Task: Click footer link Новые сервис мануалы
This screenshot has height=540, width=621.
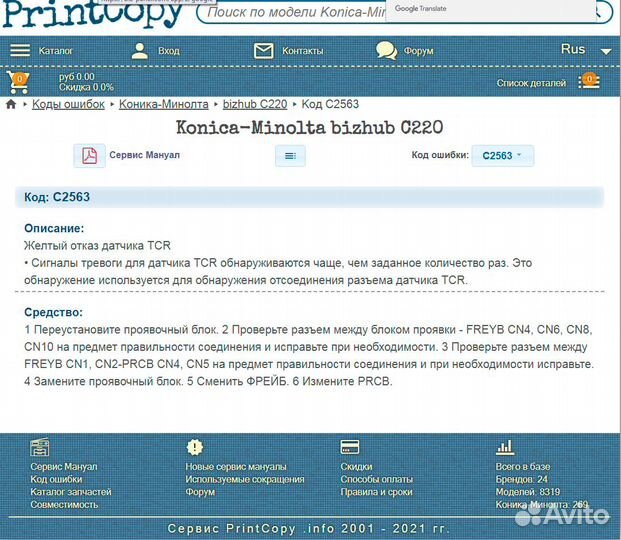Action: 236,467
